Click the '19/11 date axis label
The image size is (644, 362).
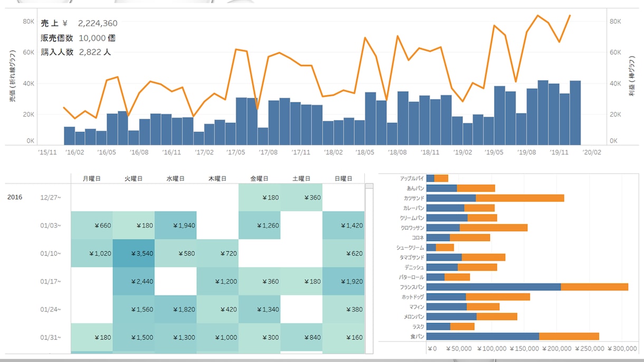(559, 152)
